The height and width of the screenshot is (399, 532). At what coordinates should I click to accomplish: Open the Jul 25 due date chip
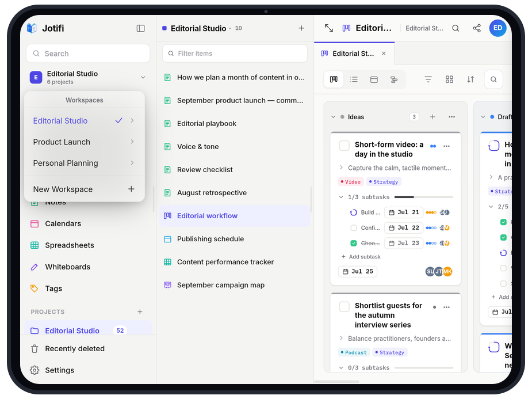tap(358, 272)
